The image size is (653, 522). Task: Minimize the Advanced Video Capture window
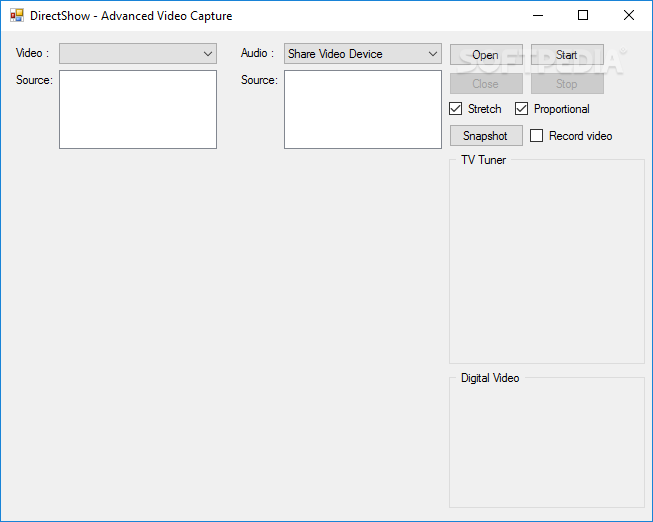point(538,15)
